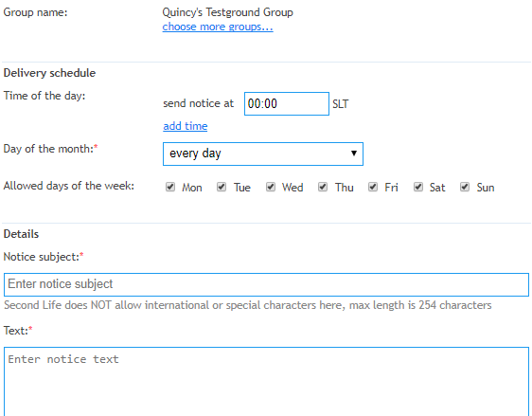The height and width of the screenshot is (416, 532).
Task: Select 'Quincy's Testground Group' group name text
Action: pos(227,12)
